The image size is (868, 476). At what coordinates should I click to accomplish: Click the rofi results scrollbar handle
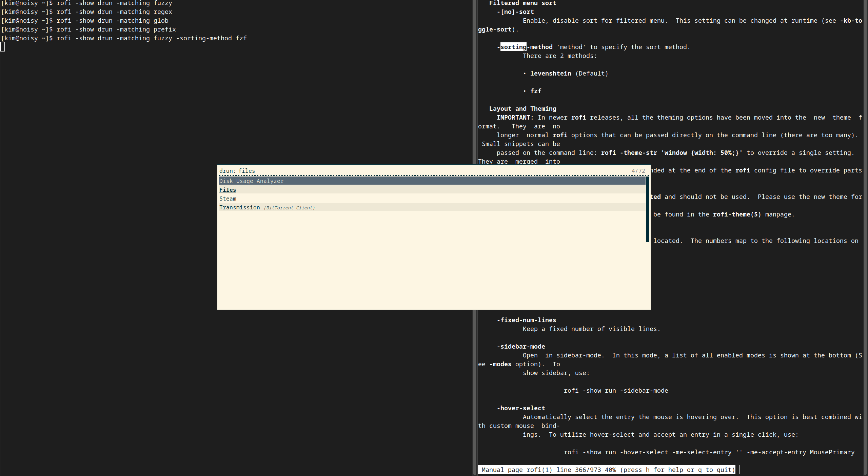(x=648, y=209)
